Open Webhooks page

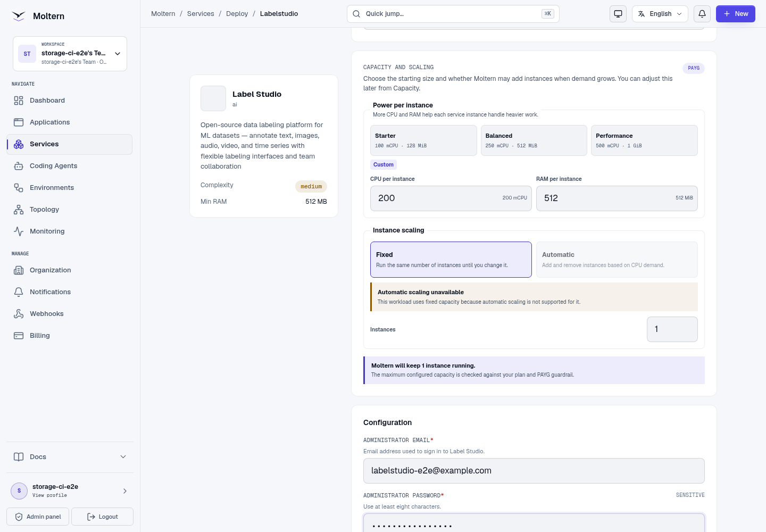69,314
